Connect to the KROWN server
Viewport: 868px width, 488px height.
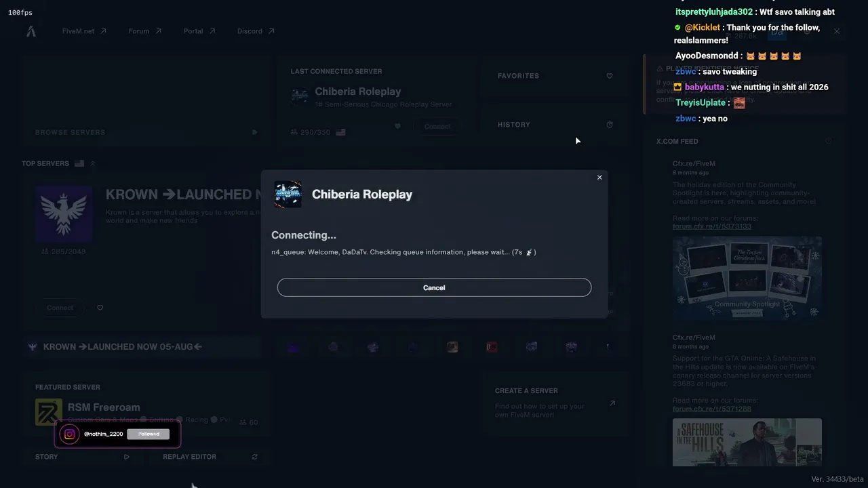coord(60,308)
